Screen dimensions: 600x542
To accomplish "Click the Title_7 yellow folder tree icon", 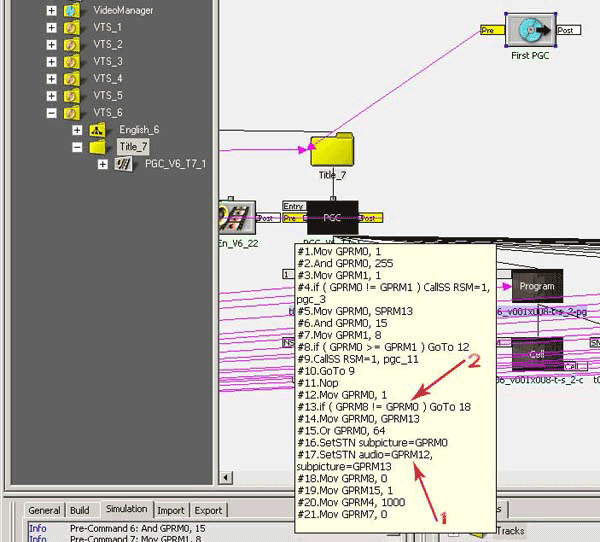I will tap(97, 147).
